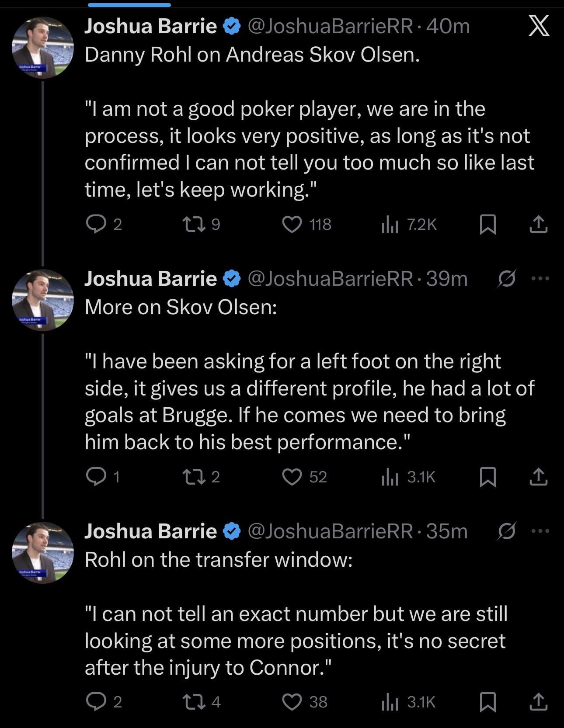Like the tweet with 52 likes

click(292, 477)
